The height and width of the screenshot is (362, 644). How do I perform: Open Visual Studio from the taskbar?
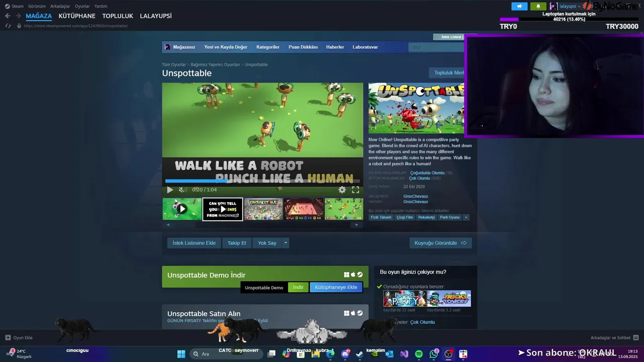tap(404, 354)
